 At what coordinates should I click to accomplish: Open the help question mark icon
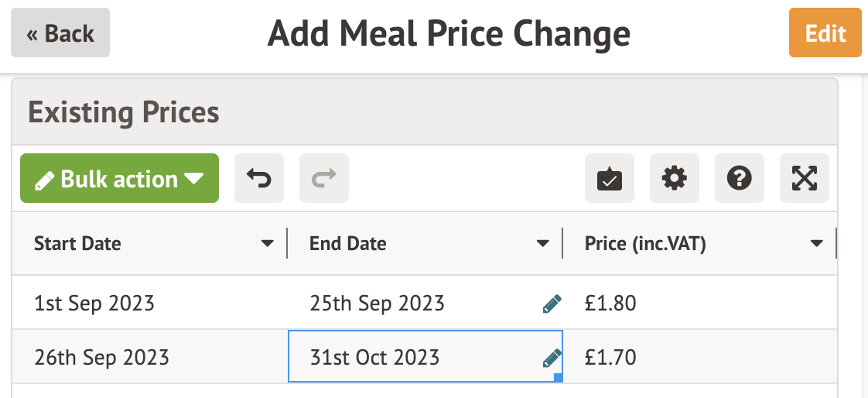pyautogui.click(x=740, y=179)
